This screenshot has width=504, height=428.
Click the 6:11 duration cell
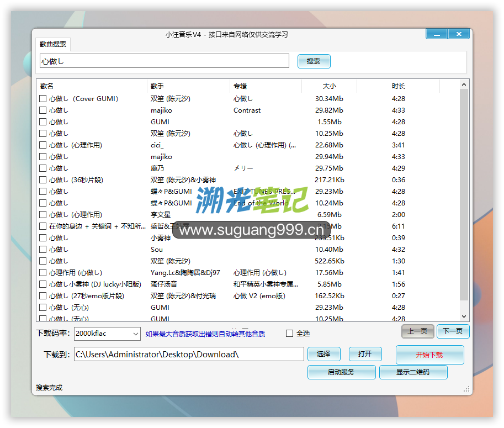(x=399, y=226)
